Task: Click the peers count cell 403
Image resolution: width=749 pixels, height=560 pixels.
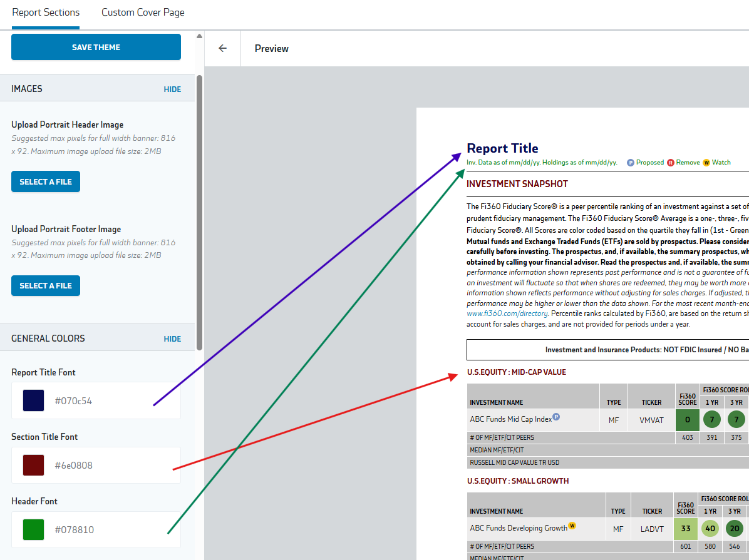Action: point(688,437)
